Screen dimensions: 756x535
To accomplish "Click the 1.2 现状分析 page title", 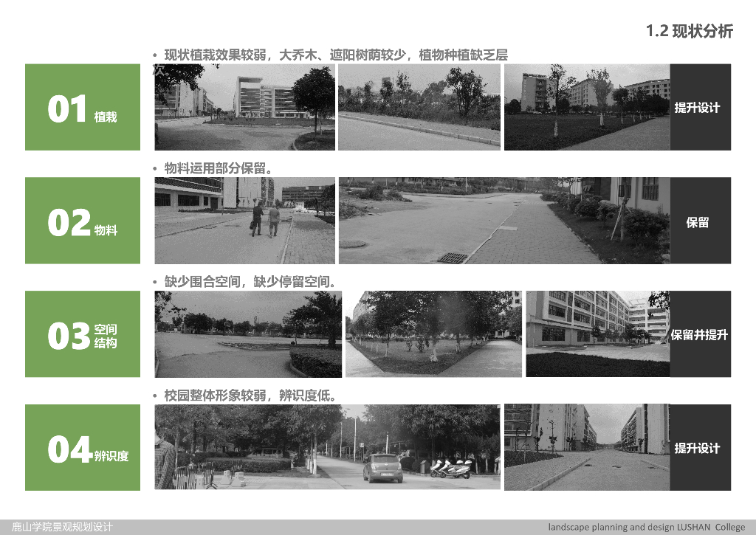I will tap(689, 31).
